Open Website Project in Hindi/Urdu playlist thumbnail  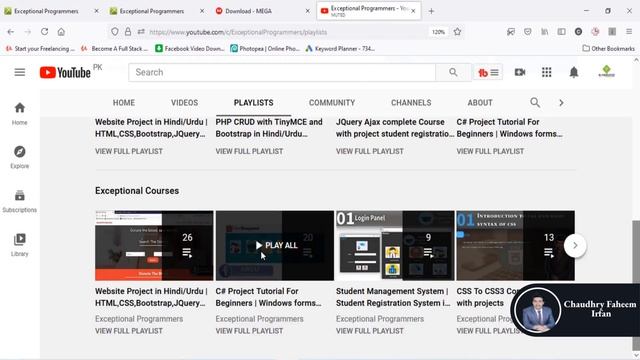154,245
